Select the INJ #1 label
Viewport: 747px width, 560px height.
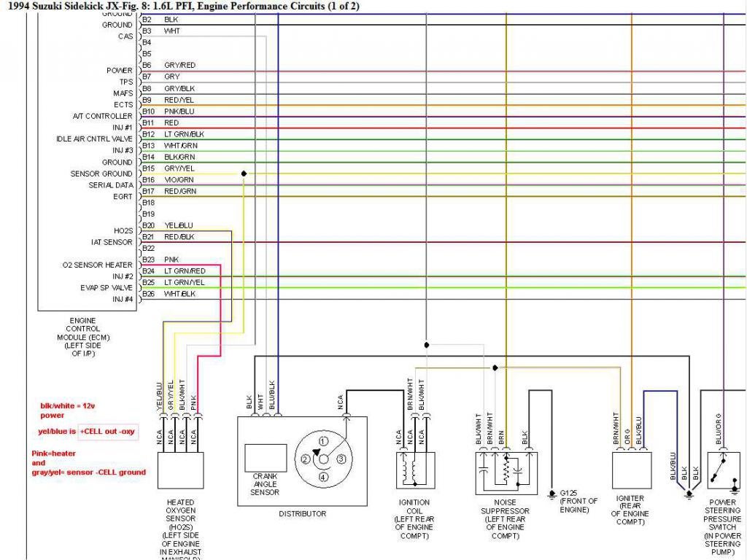click(123, 128)
